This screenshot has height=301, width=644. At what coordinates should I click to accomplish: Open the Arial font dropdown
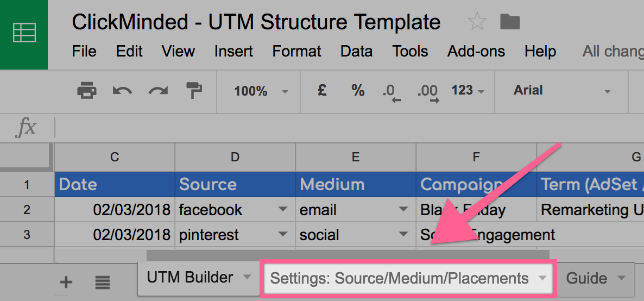pos(562,91)
